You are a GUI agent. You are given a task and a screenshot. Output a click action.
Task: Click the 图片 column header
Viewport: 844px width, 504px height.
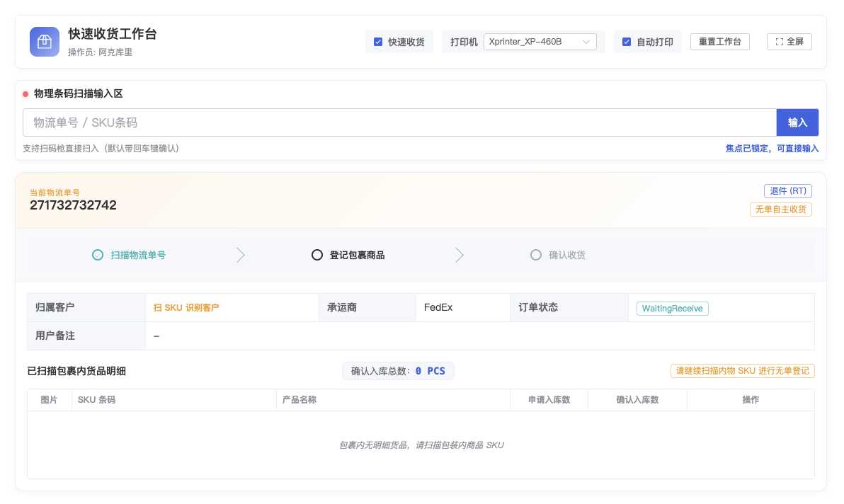[49, 400]
